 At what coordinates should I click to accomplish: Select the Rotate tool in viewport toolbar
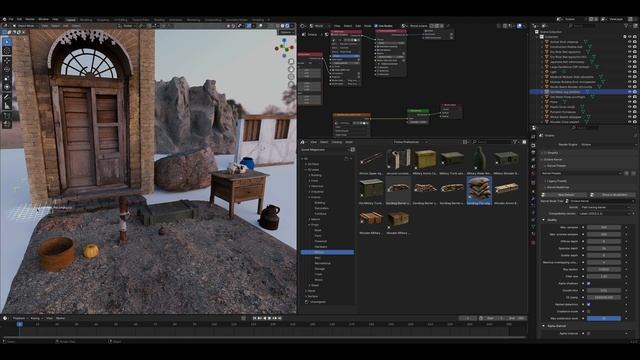click(7, 69)
